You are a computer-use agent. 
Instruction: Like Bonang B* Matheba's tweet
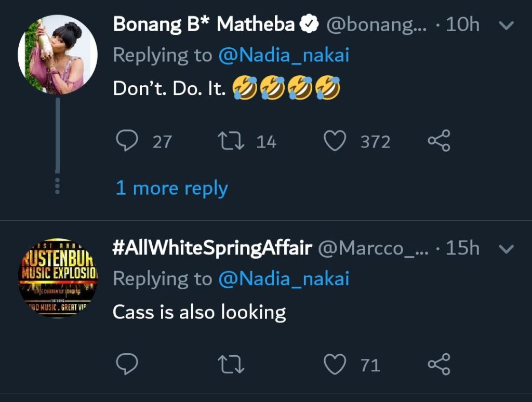tap(335, 141)
